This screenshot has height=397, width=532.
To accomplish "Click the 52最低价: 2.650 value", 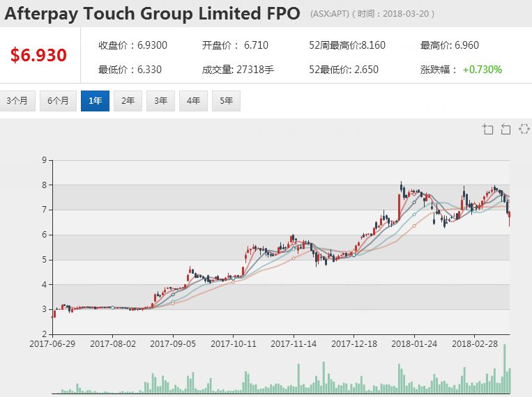I will tap(343, 70).
